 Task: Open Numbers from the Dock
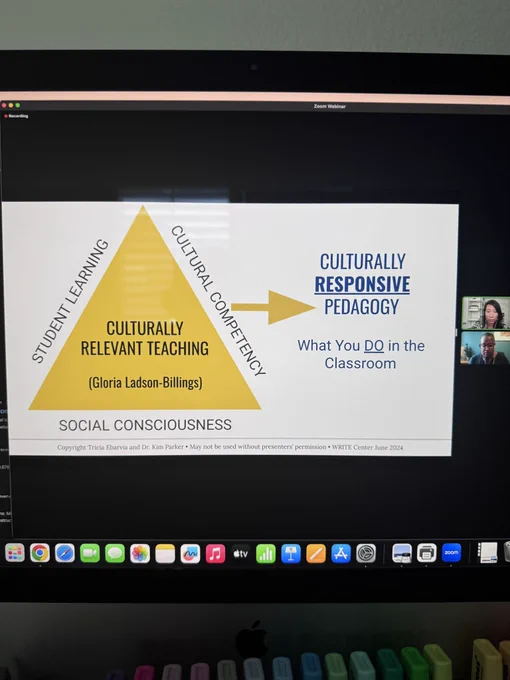click(x=266, y=553)
